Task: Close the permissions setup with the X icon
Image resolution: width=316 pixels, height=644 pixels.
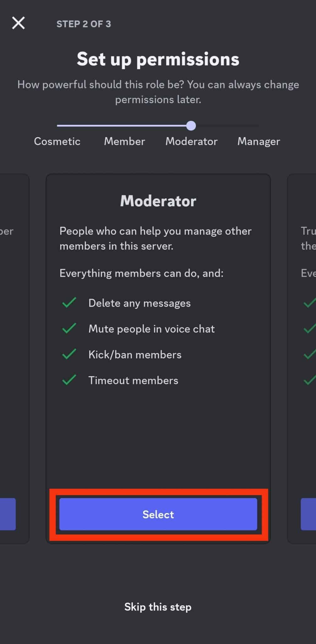Action: point(18,23)
